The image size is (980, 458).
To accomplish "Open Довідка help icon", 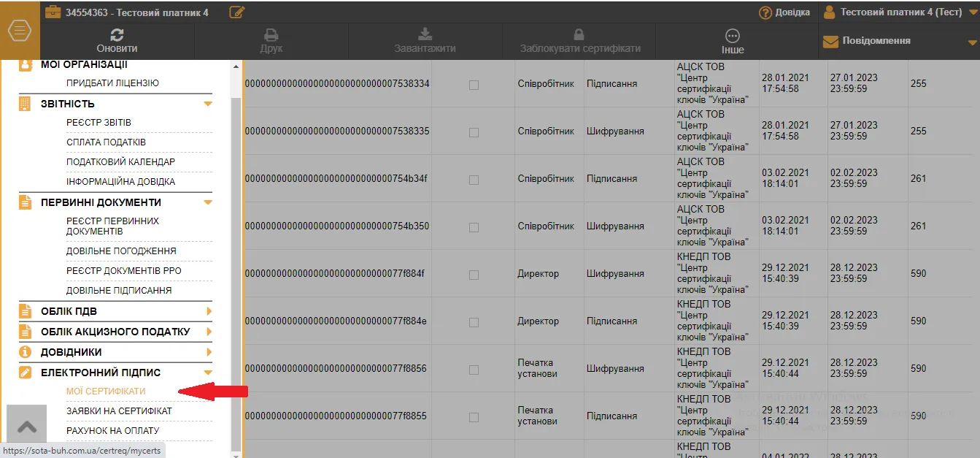I will click(x=765, y=12).
